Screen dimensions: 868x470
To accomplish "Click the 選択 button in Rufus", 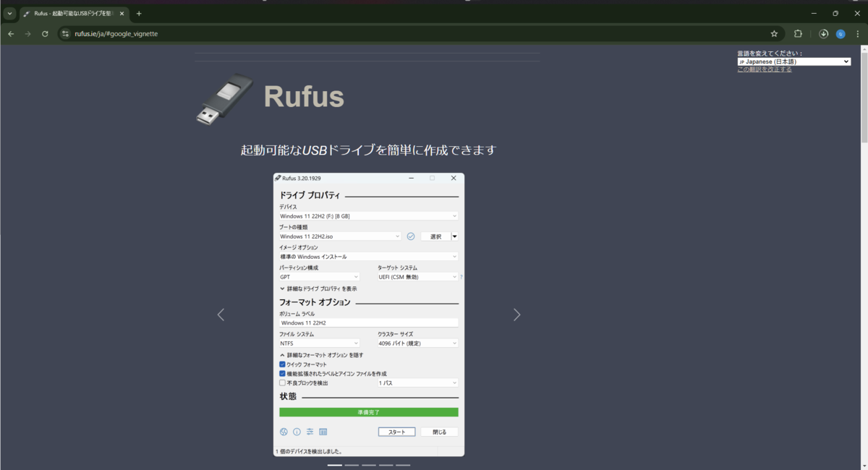I will [435, 236].
